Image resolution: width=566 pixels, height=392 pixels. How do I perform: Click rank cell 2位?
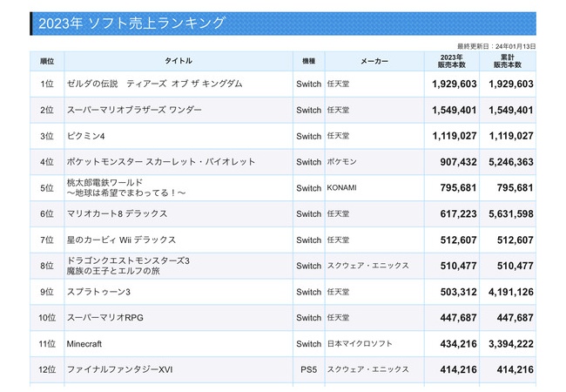pyautogui.click(x=47, y=110)
